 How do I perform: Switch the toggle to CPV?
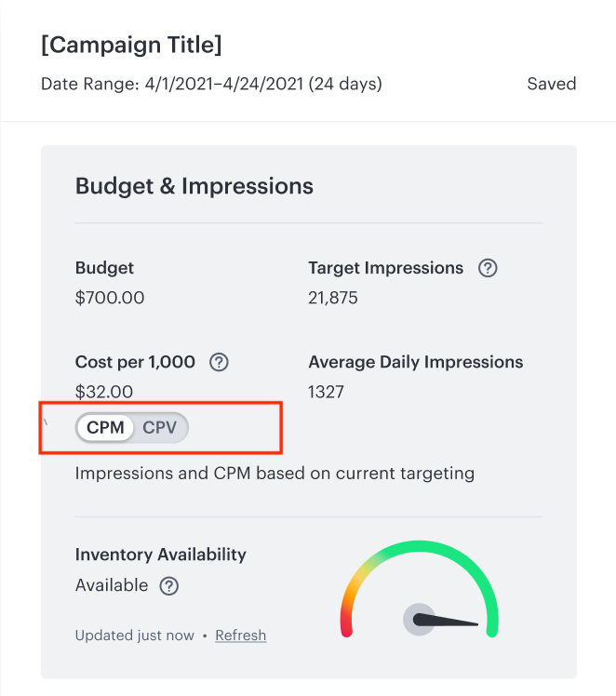click(x=160, y=427)
